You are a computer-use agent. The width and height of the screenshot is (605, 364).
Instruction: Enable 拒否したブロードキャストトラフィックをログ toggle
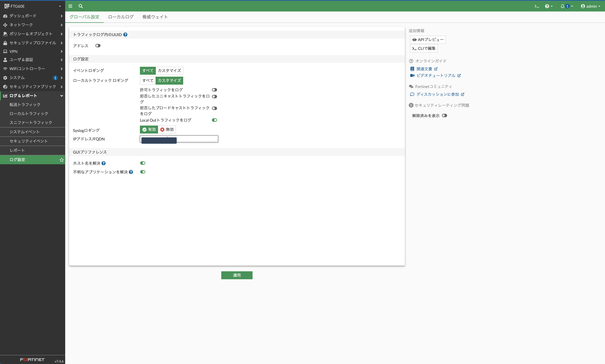coord(214,108)
